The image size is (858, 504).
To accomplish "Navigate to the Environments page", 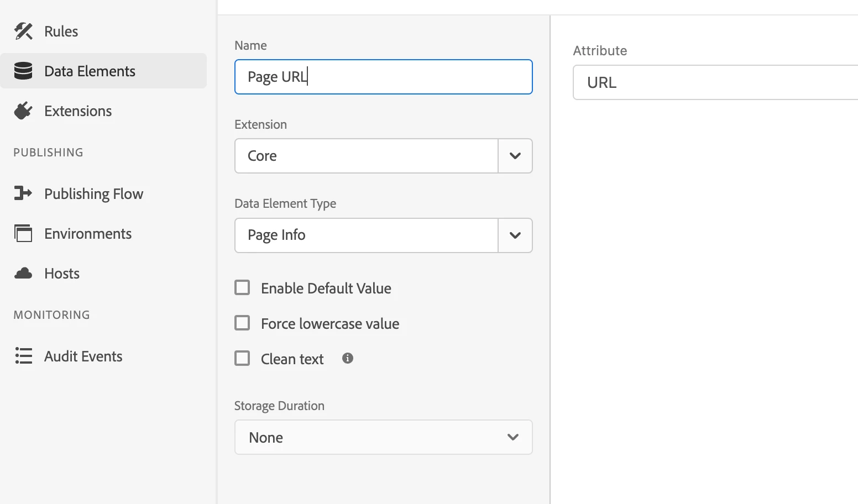I will 88,234.
